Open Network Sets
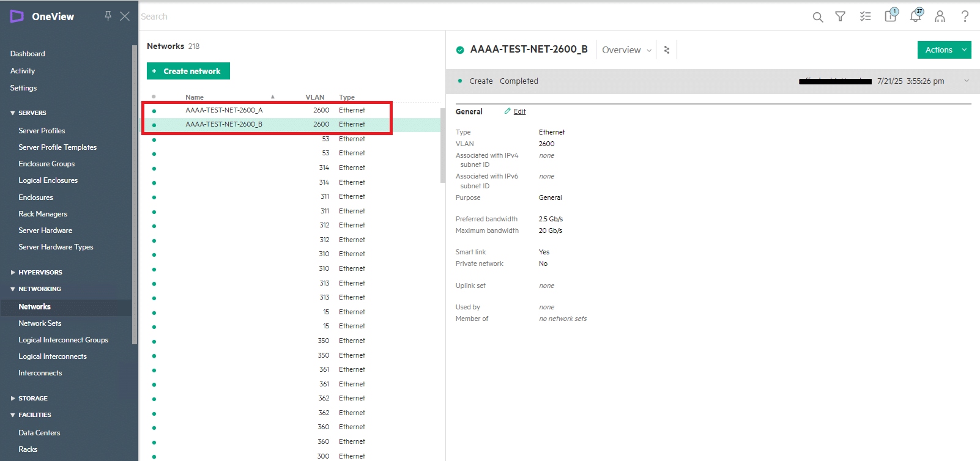 [x=40, y=323]
